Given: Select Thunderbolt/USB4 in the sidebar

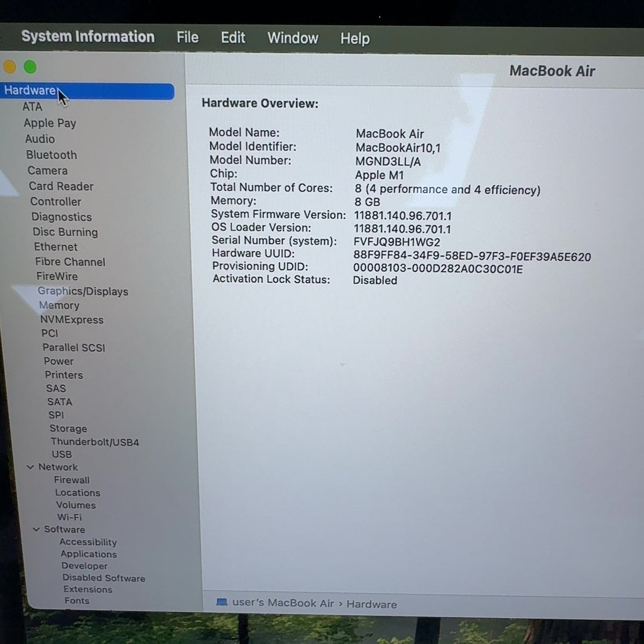Looking at the screenshot, I should tap(95, 442).
